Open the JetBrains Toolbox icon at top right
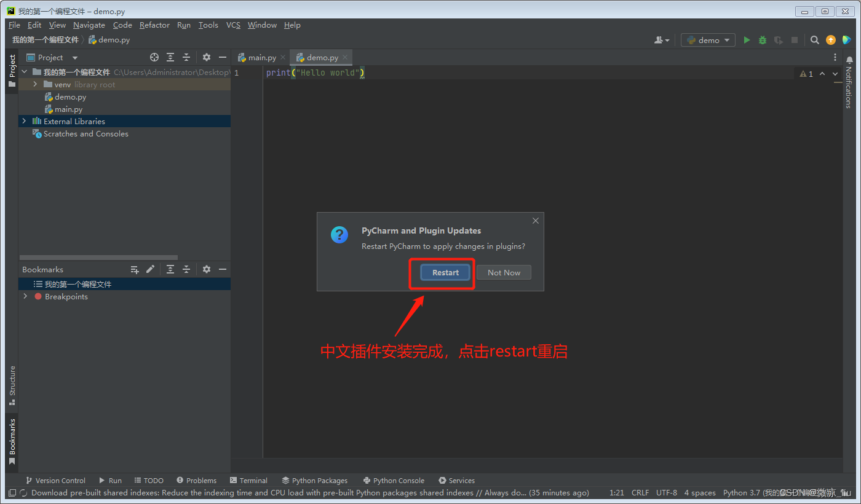Screen dimensions: 861x504 (x=847, y=40)
